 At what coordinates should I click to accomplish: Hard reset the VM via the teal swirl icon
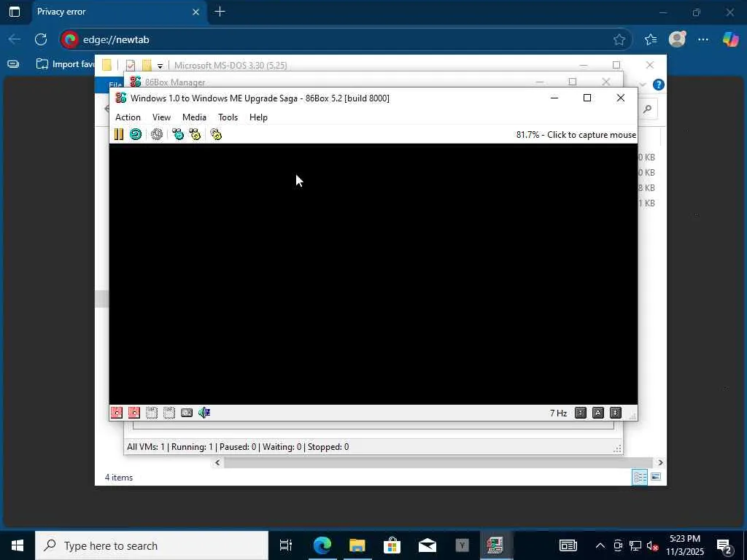[136, 134]
